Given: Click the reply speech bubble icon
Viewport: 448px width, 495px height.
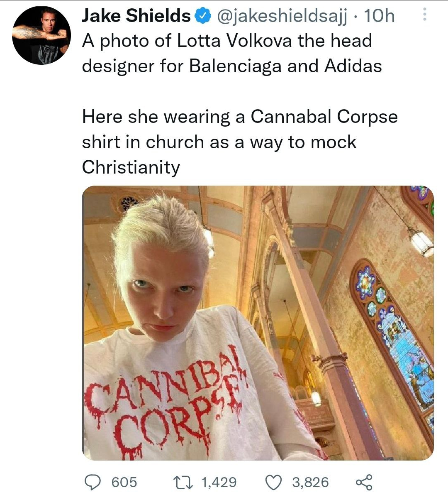Looking at the screenshot, I should [93, 482].
